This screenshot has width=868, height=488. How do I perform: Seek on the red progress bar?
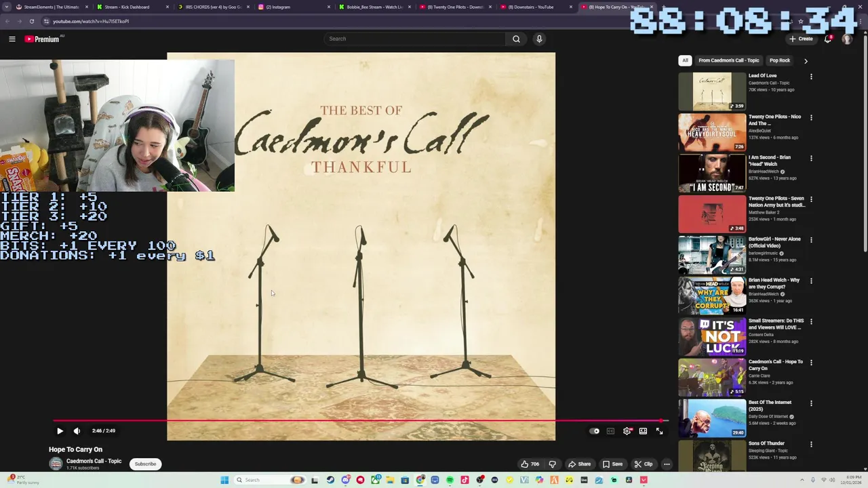click(x=361, y=421)
